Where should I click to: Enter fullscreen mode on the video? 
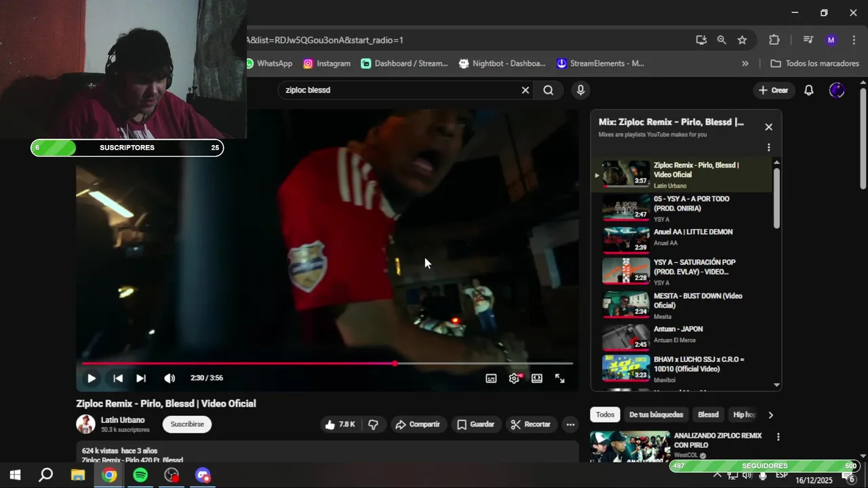560,378
